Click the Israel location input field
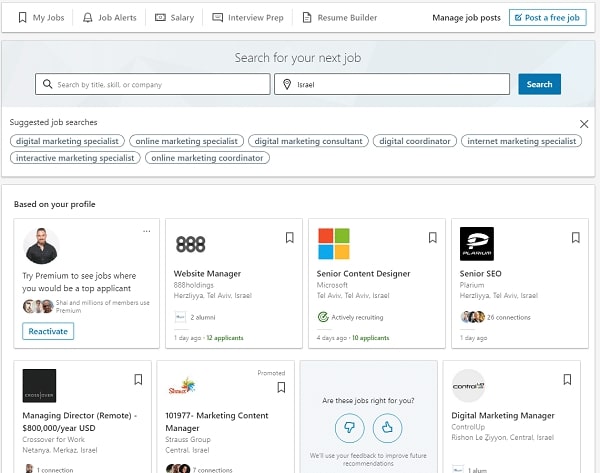Screen dimensions: 600x473 (392, 84)
